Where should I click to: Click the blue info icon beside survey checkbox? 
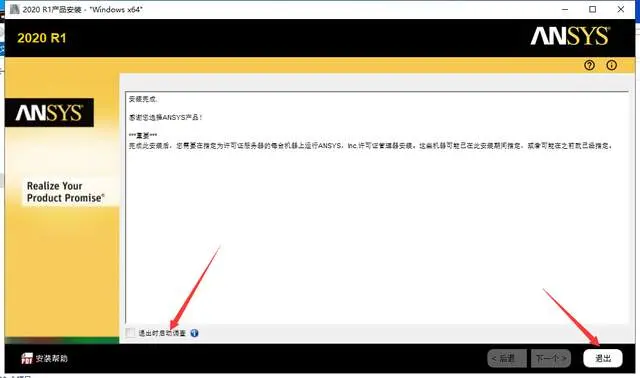(x=194, y=333)
